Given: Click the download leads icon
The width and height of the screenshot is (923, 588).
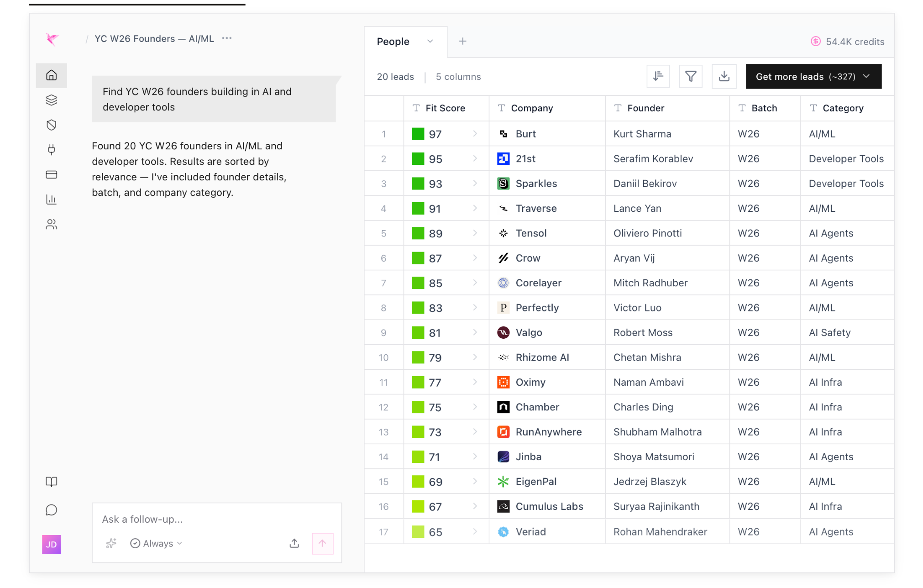Looking at the screenshot, I should point(724,76).
